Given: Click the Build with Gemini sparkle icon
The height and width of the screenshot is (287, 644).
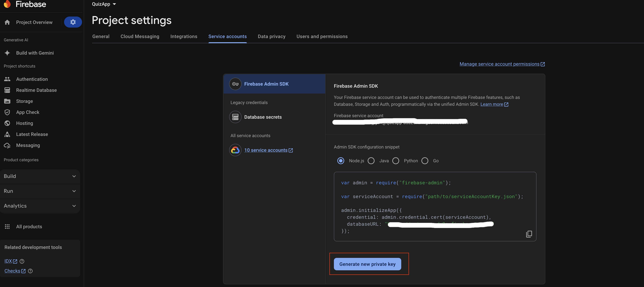Looking at the screenshot, I should [7, 53].
